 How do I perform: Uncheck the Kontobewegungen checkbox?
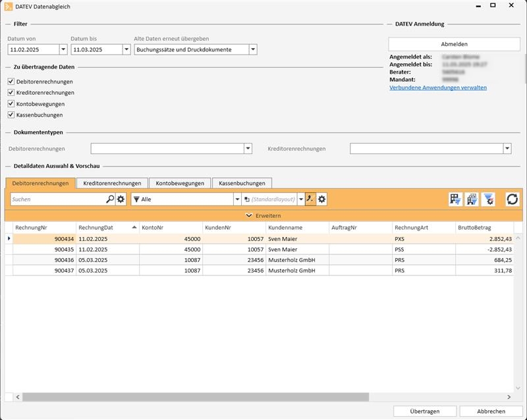click(x=11, y=103)
